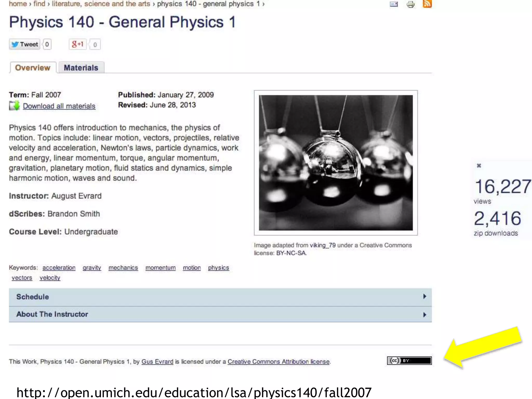Switch to the Materials tab
This screenshot has width=532, height=399.
[81, 68]
